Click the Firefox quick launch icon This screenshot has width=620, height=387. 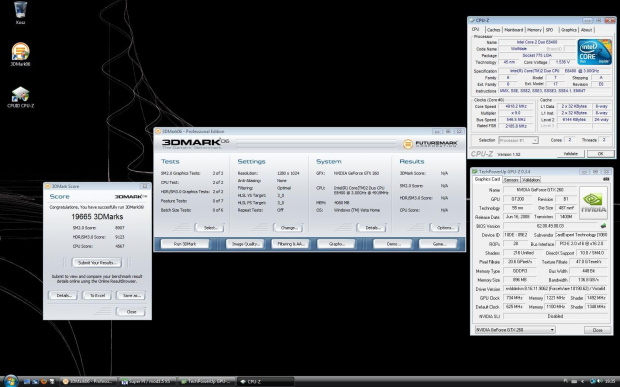pos(43,381)
